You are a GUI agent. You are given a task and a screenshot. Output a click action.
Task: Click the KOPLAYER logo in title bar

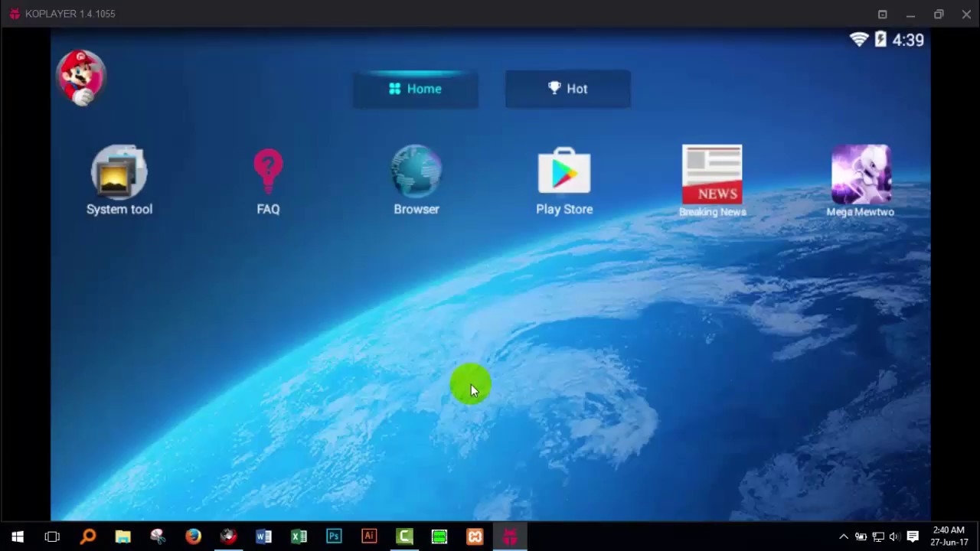point(15,14)
